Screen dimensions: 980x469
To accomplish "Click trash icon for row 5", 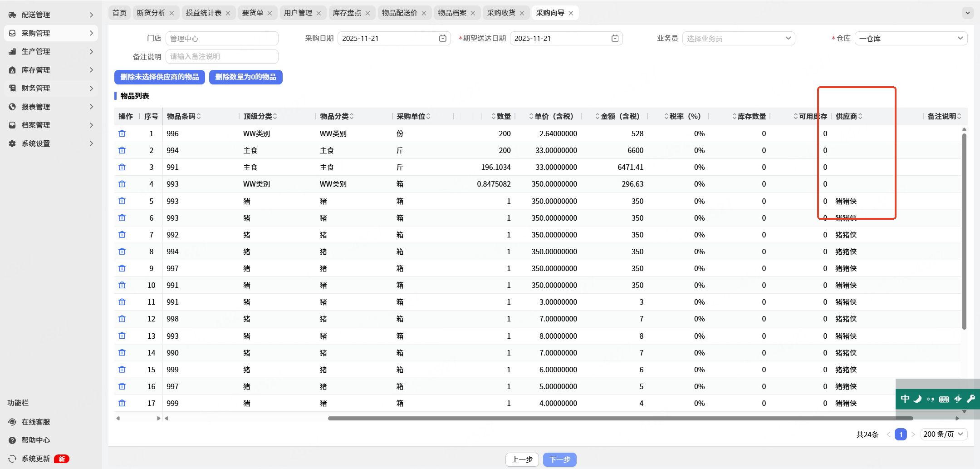I will [122, 201].
